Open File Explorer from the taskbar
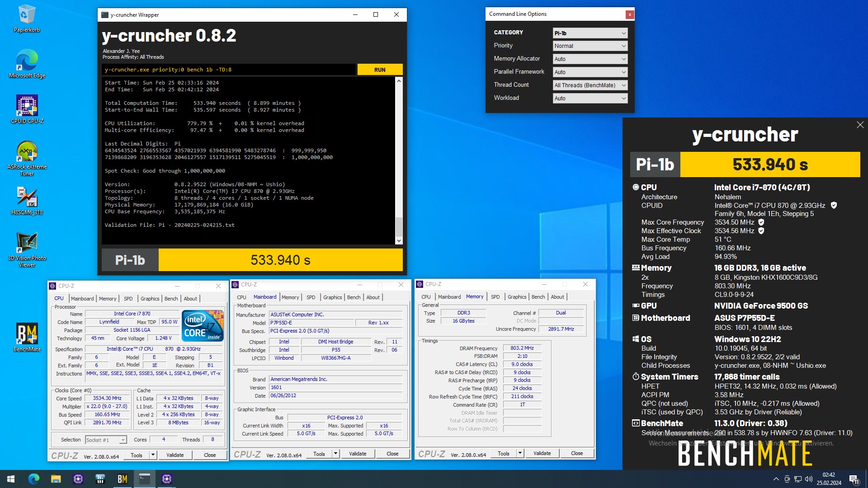 pos(56,479)
